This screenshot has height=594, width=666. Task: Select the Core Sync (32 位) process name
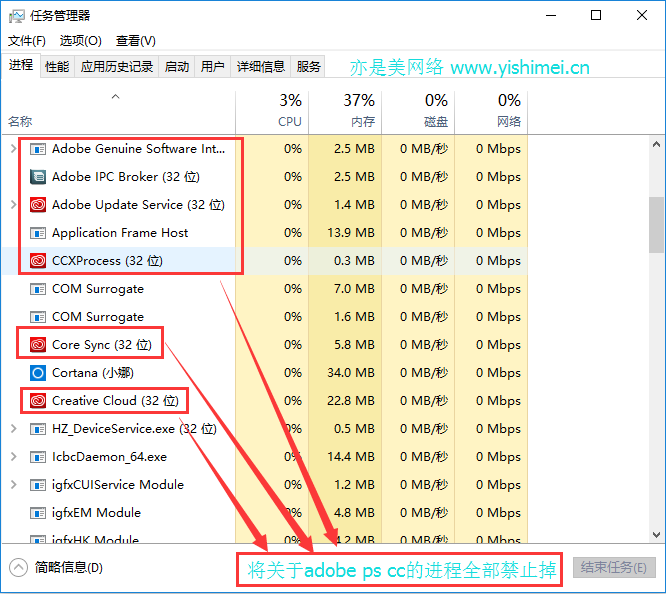point(102,345)
